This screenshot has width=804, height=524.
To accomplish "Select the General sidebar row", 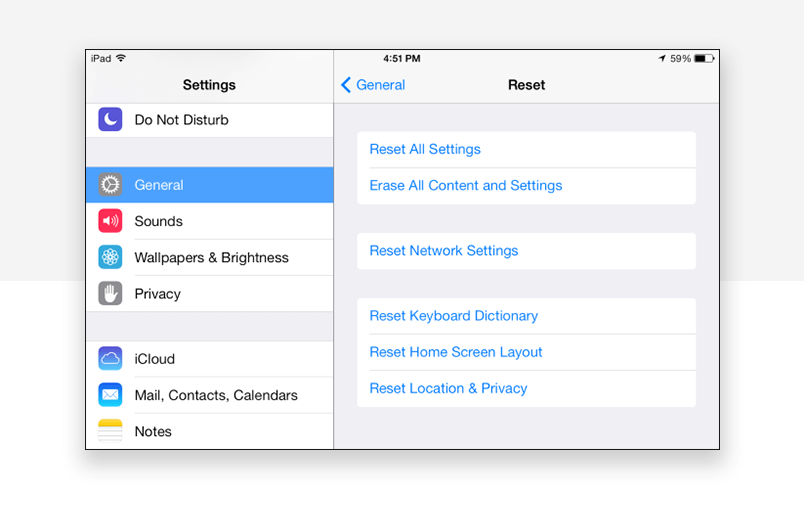I will point(210,185).
